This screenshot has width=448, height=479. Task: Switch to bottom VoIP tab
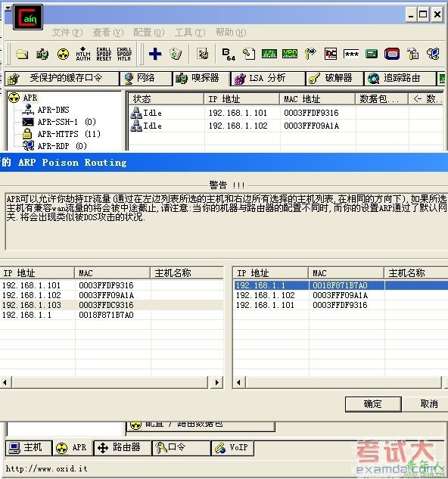pos(232,447)
